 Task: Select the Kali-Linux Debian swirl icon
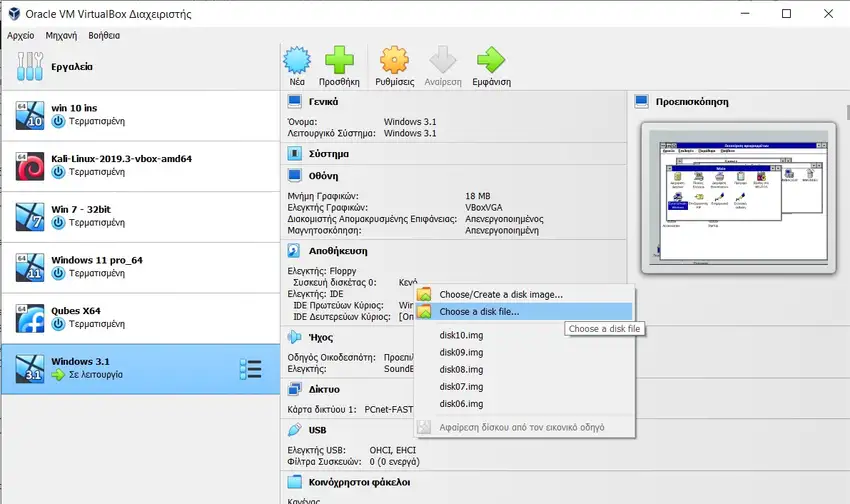point(29,166)
